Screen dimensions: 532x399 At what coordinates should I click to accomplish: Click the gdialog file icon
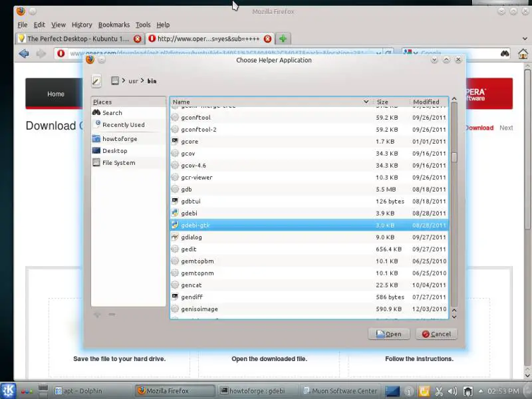[175, 237]
